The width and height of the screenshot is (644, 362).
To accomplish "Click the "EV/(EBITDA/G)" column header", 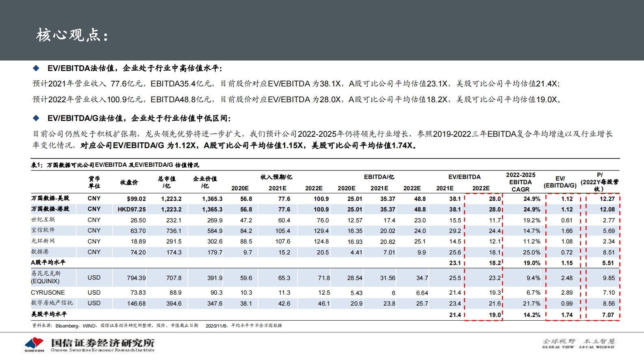I will click(x=560, y=182).
